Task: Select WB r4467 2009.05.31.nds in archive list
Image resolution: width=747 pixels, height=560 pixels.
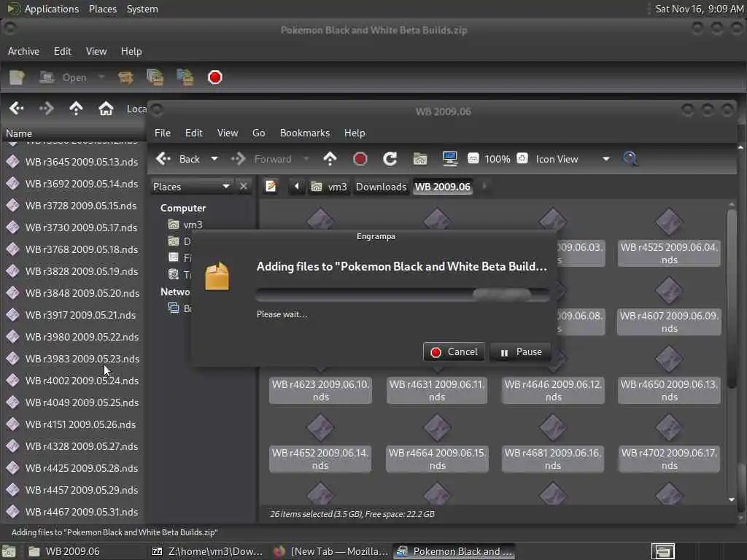Action: (72, 512)
